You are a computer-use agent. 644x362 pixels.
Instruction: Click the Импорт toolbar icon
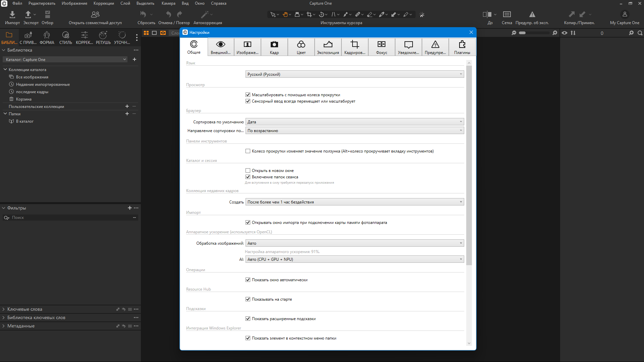12,14
